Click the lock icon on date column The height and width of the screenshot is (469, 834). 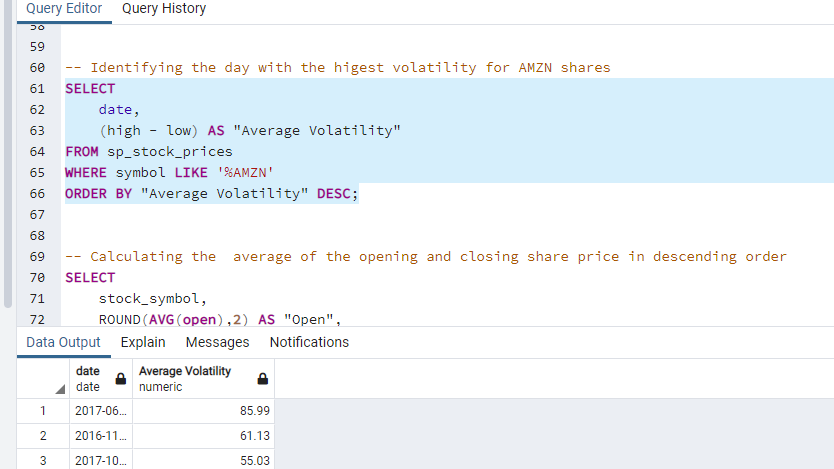pyautogui.click(x=121, y=379)
